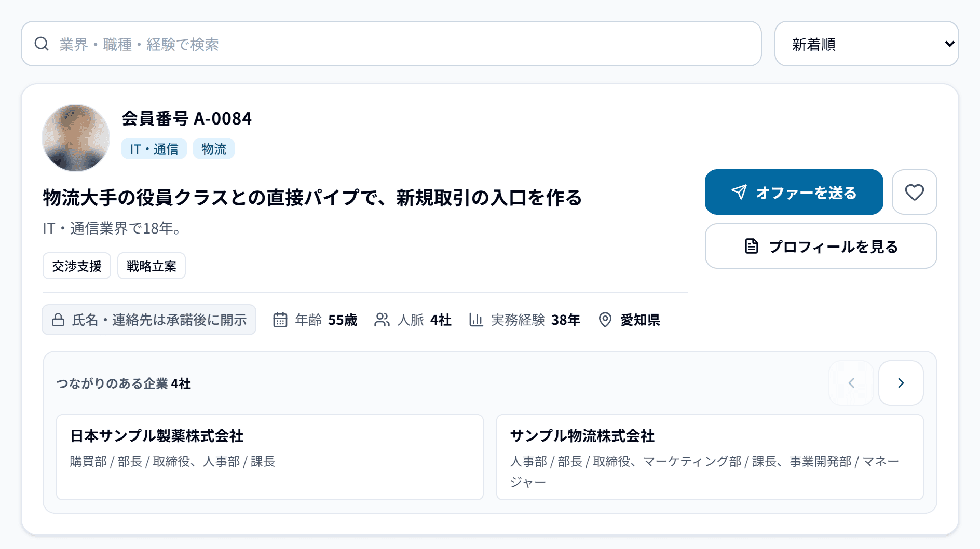Screen dimensions: 980x549
Task: Select the 物流 industry tag
Action: click(x=214, y=149)
